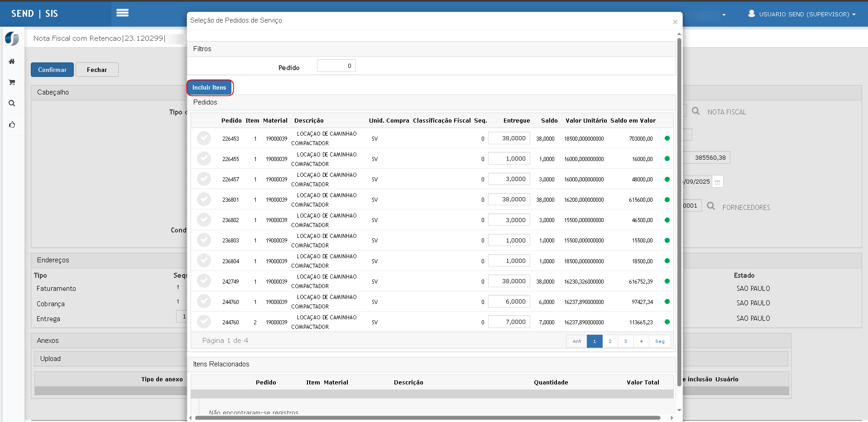Check the row for pedido 244760 item 2
Image resolution: width=868 pixels, height=422 pixels.
[x=204, y=322]
